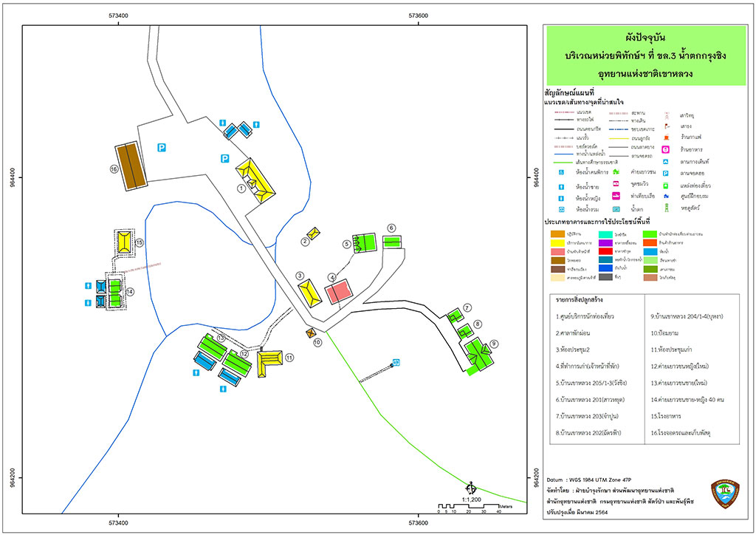Click the waterfall viewpoint icon east of building 10
This screenshot has width=756, height=535.
(396, 362)
